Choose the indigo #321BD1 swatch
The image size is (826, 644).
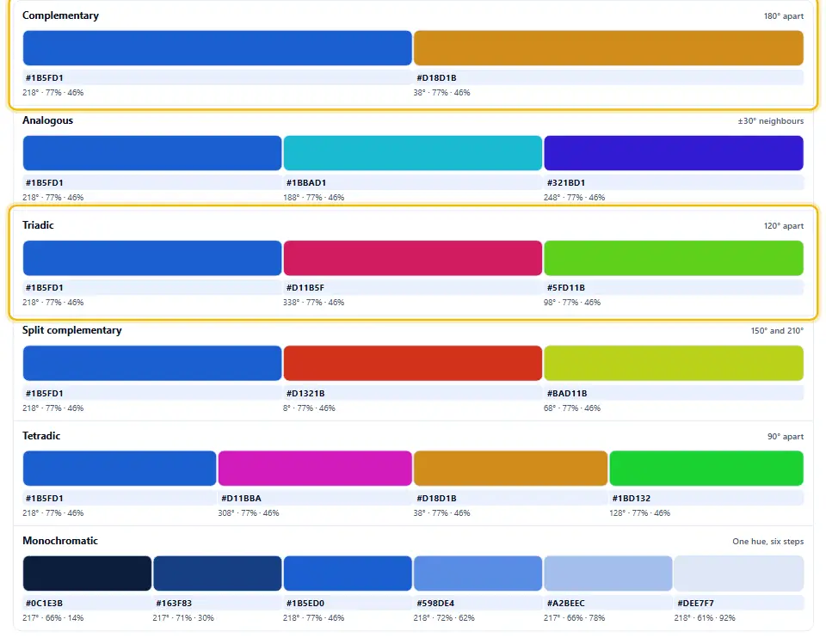click(x=674, y=153)
